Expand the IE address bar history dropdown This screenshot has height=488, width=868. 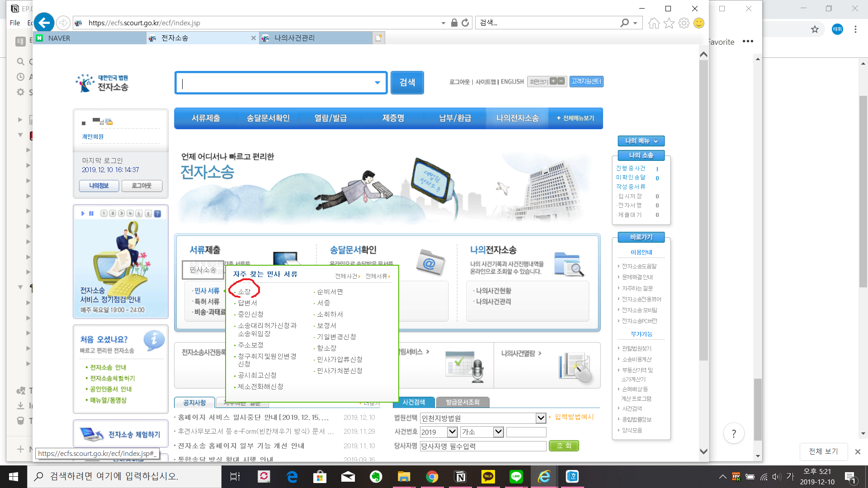tap(443, 23)
